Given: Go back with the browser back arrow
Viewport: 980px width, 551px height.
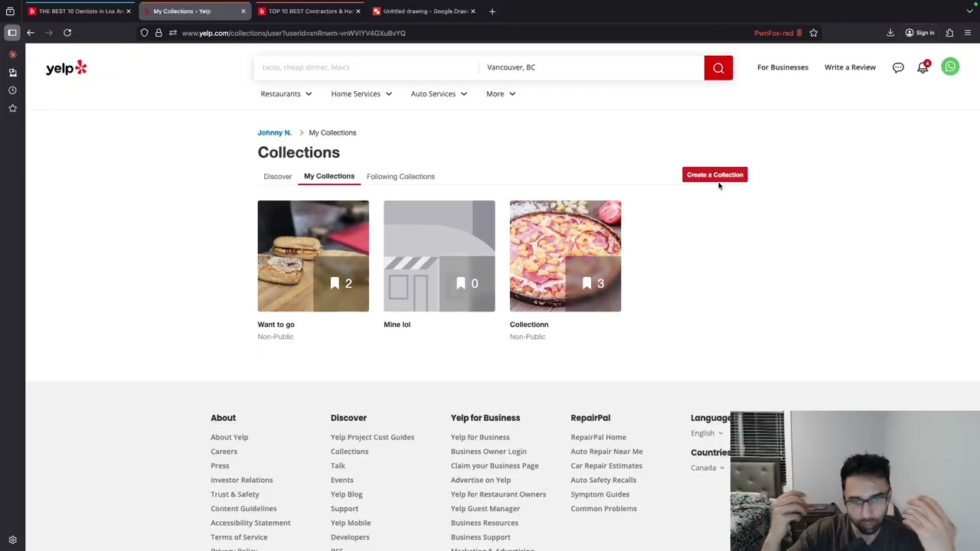Looking at the screenshot, I should (x=31, y=33).
